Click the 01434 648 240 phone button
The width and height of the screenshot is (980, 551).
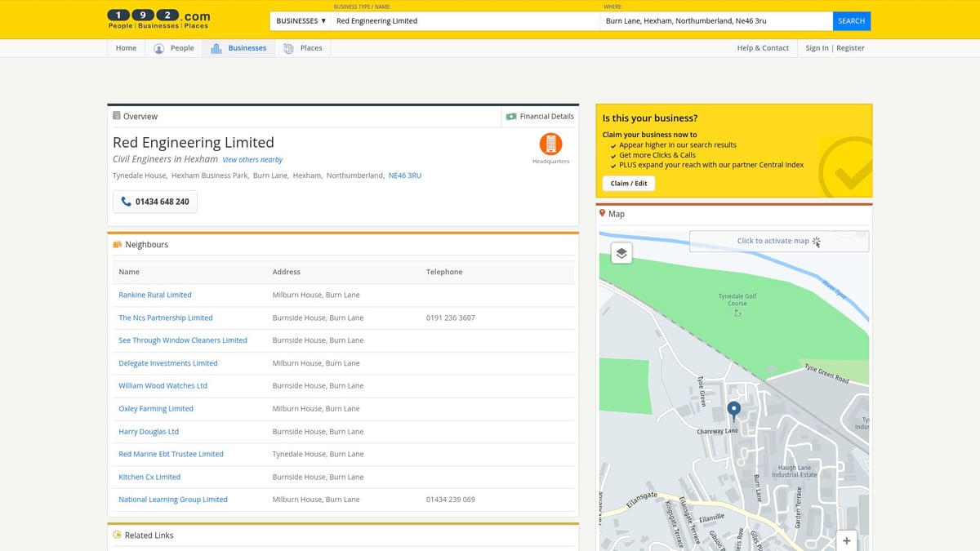155,202
